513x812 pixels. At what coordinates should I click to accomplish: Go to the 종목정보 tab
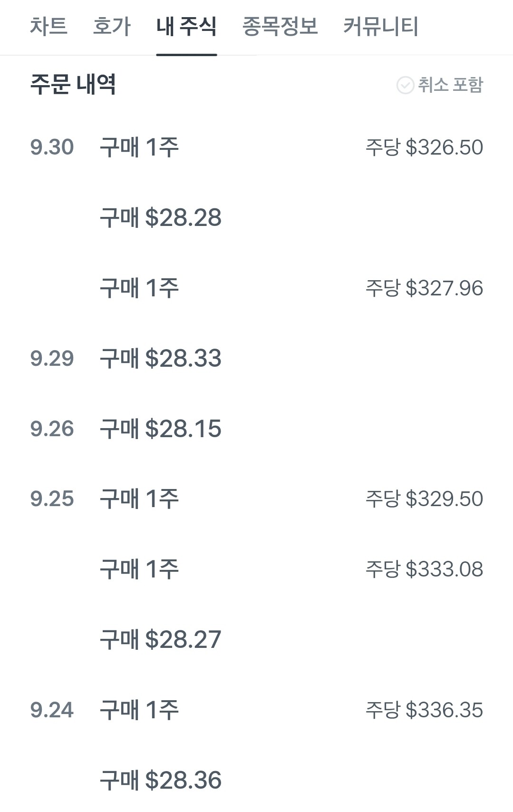tap(280, 27)
